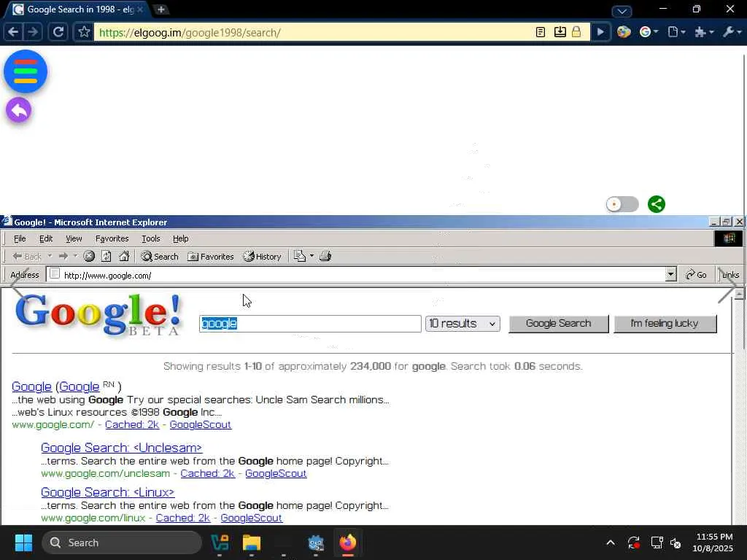Click the Google! Beta logo
Image resolution: width=747 pixels, height=560 pixels.
coord(98,314)
